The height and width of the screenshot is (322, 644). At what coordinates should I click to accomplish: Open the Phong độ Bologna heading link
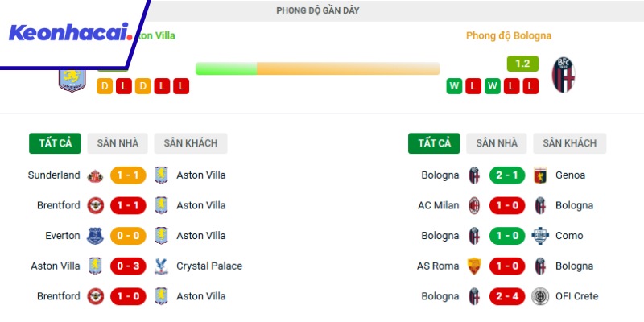point(508,35)
